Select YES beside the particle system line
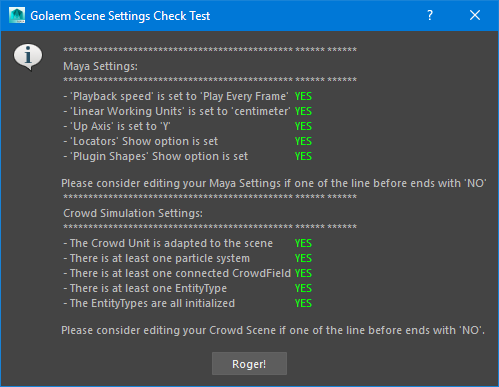This screenshot has height=387, width=499. 303,258
